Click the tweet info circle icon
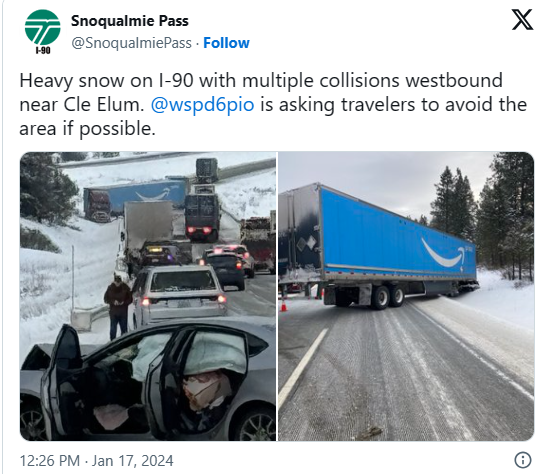 (523, 460)
